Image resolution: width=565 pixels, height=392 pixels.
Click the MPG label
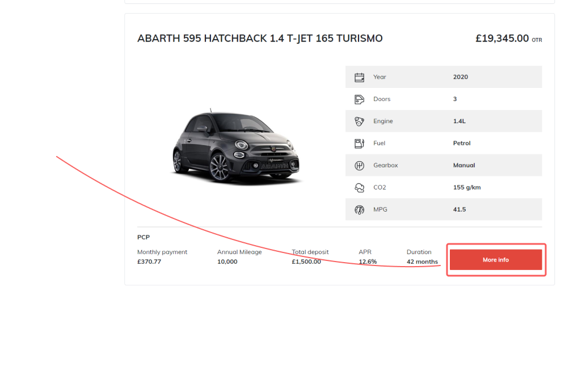380,210
